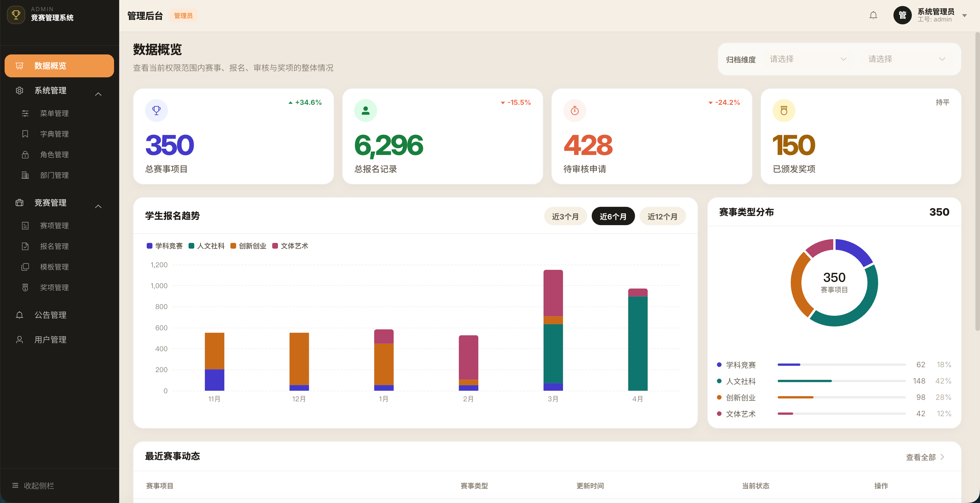Click the trophy logo in sidebar header
Screen dimensions: 980x503
tap(16, 15)
